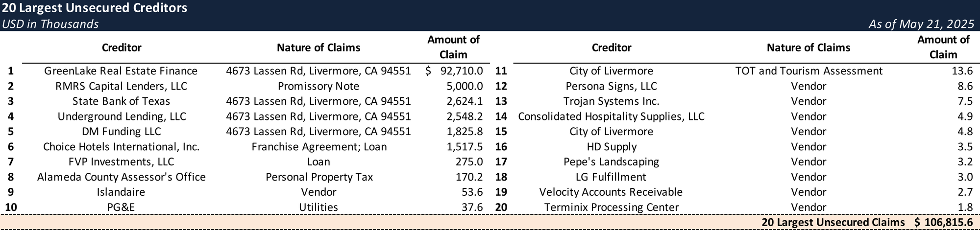Select the '1.8' claim amount
Image resolution: width=980 pixels, height=230 pixels.
(965, 207)
